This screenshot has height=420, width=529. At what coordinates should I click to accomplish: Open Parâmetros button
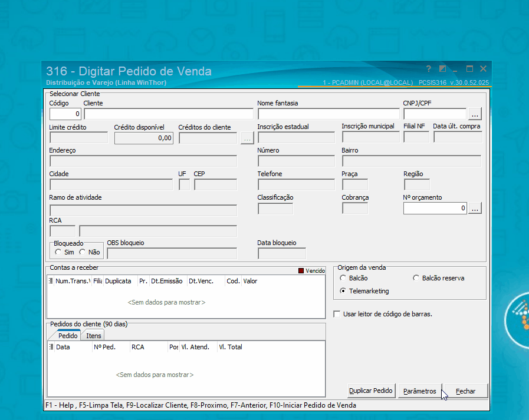pos(420,391)
